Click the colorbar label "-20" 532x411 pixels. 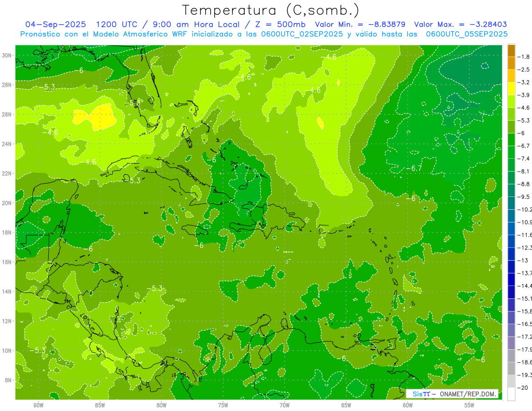pos(523,388)
